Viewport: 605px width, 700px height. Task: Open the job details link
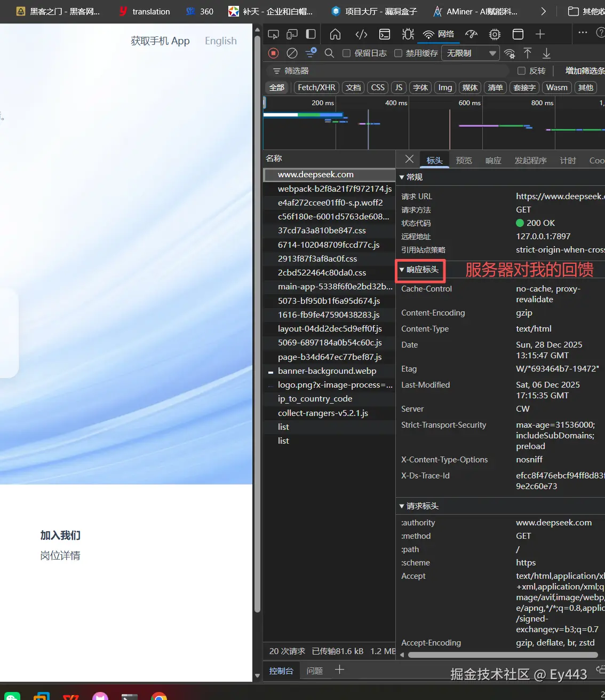(x=60, y=556)
